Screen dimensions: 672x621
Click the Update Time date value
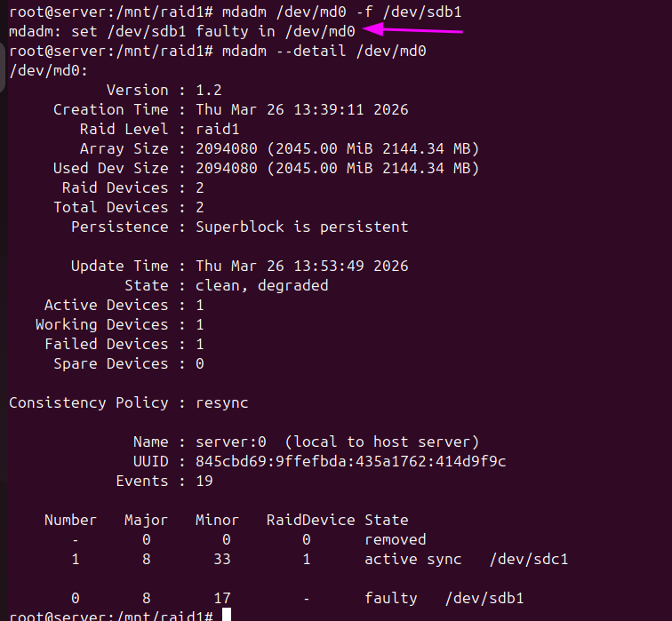tap(301, 266)
